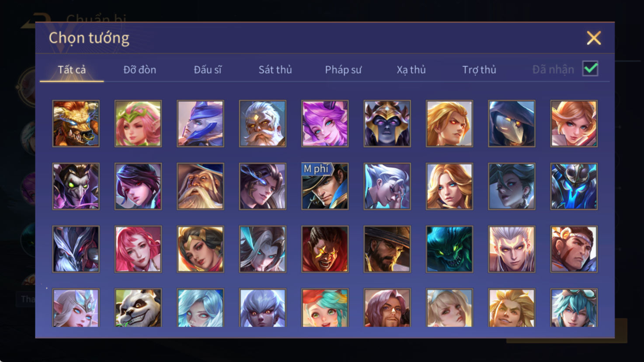
Task: Pick the blue-armored robot hero
Action: 574,186
